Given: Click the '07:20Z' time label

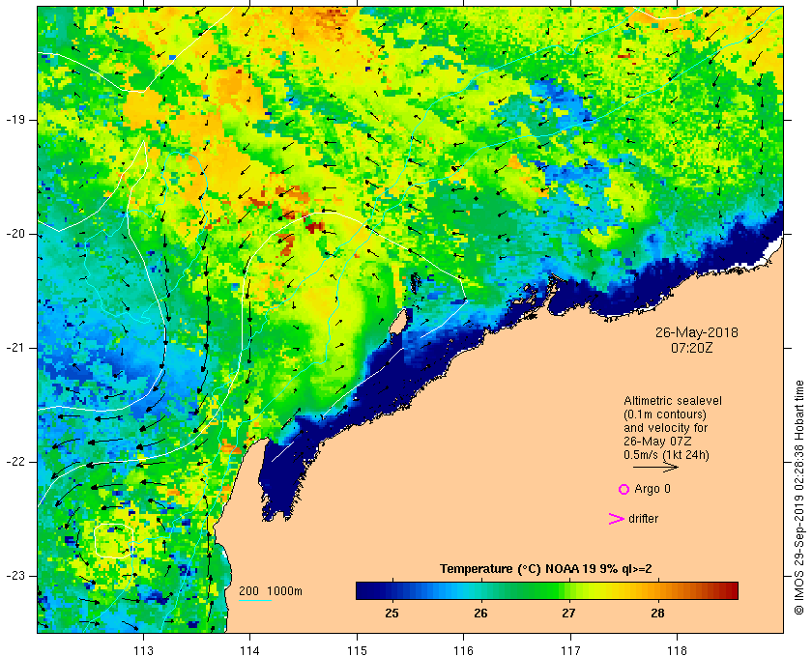Looking at the screenshot, I should [x=691, y=348].
